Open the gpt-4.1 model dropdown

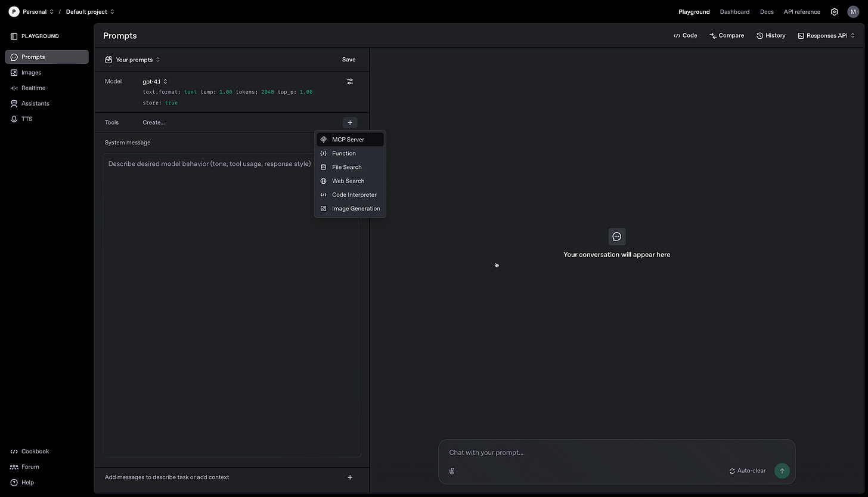(x=155, y=82)
